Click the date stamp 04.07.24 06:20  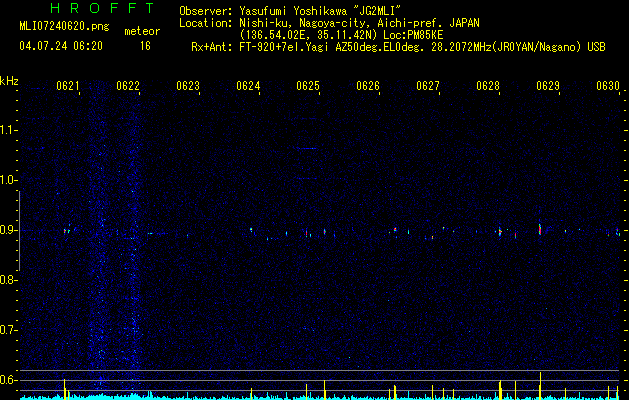point(61,46)
